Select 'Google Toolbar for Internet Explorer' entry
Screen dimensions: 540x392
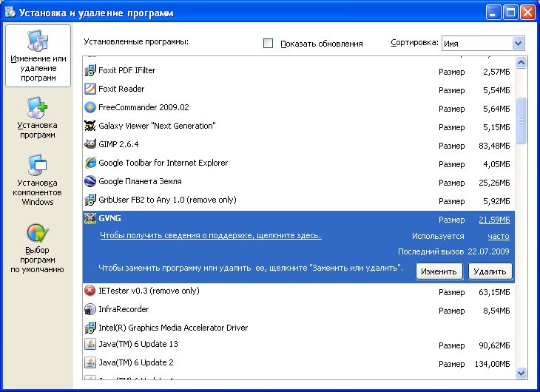click(x=163, y=163)
